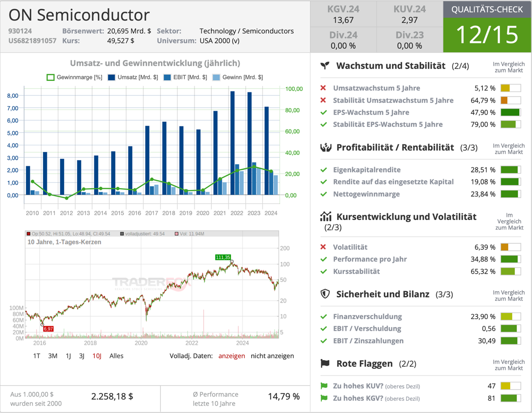This screenshot has height=413, width=532.
Task: Click the ON Semiconductor title
Action: (x=79, y=15)
